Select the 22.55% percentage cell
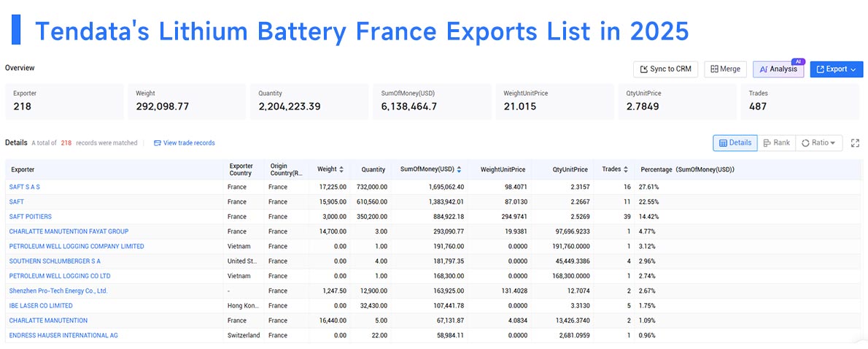 tap(648, 202)
